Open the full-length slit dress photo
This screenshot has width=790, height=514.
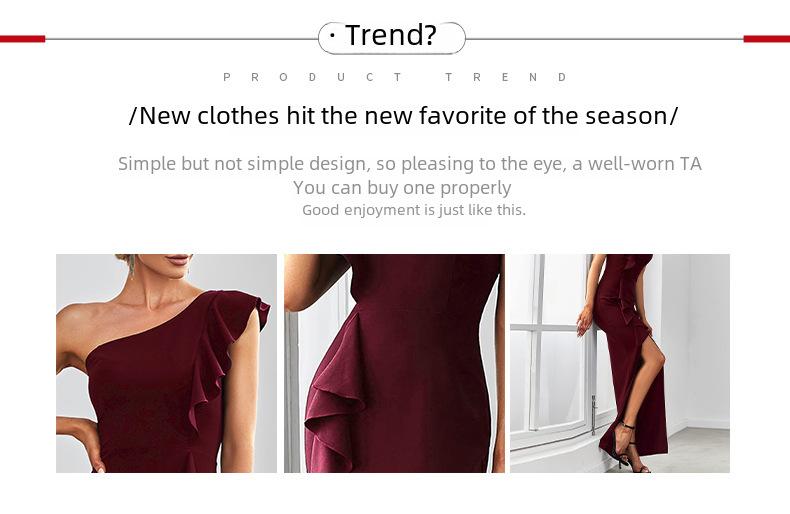pos(620,363)
